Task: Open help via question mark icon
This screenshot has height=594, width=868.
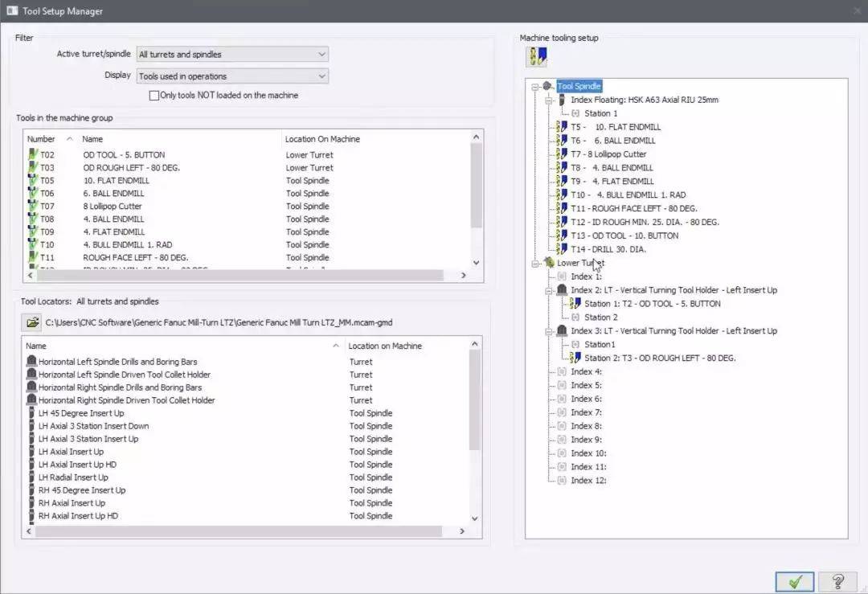Action: tap(837, 581)
